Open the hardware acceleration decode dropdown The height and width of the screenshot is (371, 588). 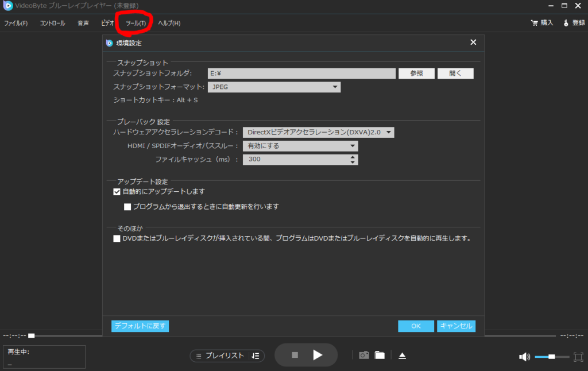tap(388, 132)
